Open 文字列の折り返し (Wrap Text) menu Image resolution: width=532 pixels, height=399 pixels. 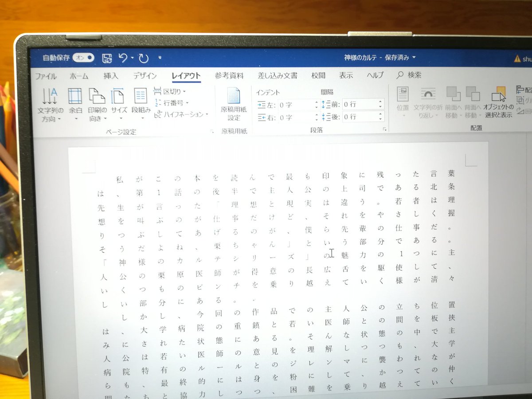(427, 102)
